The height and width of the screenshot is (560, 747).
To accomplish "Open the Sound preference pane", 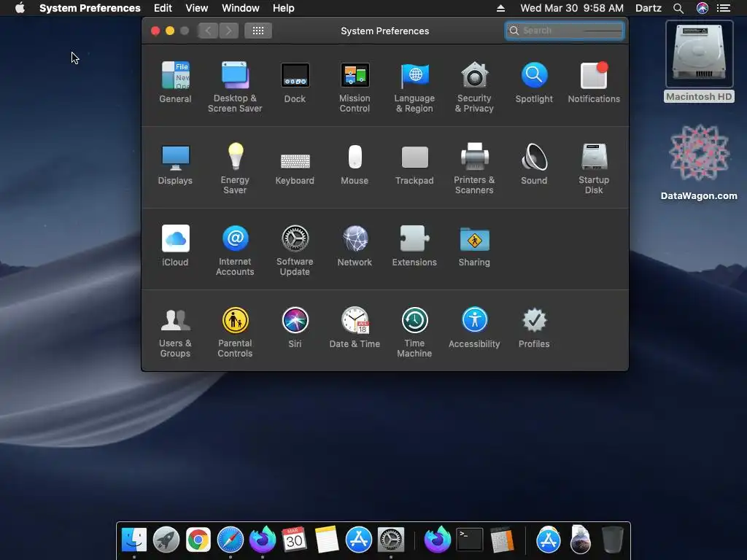I will pyautogui.click(x=534, y=164).
